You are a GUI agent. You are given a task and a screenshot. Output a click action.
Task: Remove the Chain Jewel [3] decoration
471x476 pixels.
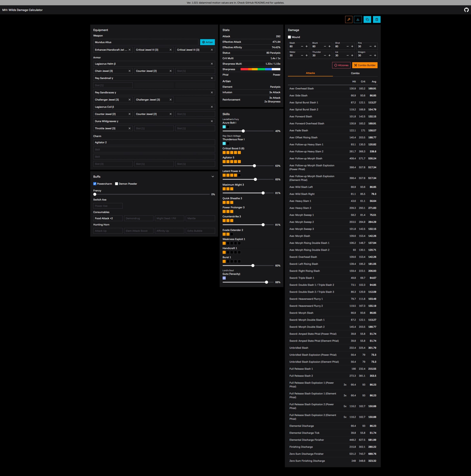coord(130,71)
